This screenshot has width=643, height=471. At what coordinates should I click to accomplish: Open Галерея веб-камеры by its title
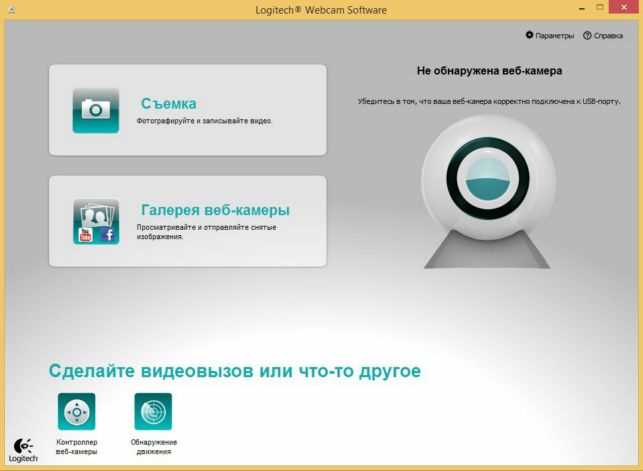point(215,210)
